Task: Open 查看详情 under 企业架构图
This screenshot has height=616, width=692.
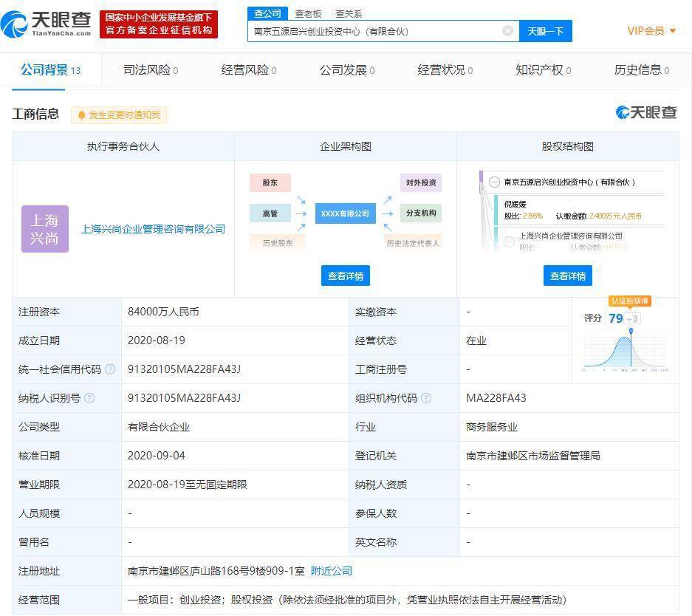Action: coord(346,276)
